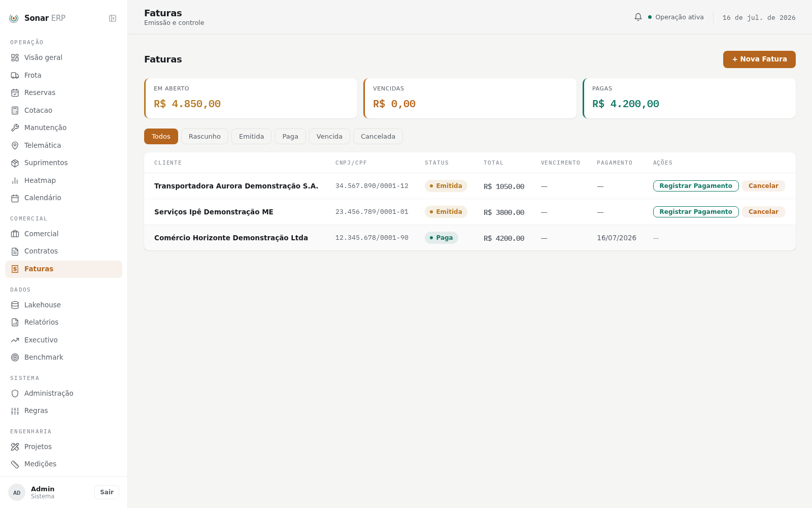Click the Regras sliders icon
The image size is (812, 508).
pyautogui.click(x=15, y=410)
